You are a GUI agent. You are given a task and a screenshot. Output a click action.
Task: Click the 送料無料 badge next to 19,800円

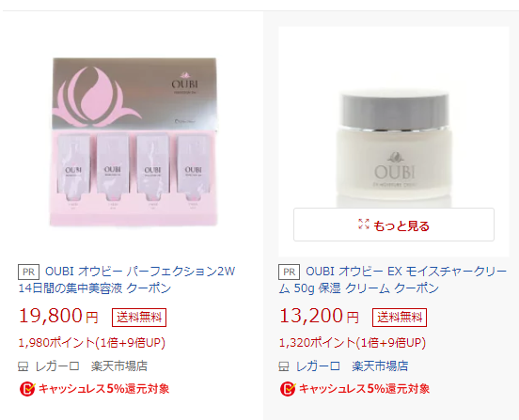click(x=139, y=318)
